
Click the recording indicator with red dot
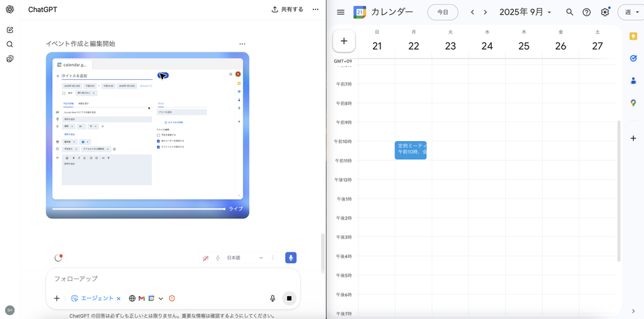click(58, 258)
